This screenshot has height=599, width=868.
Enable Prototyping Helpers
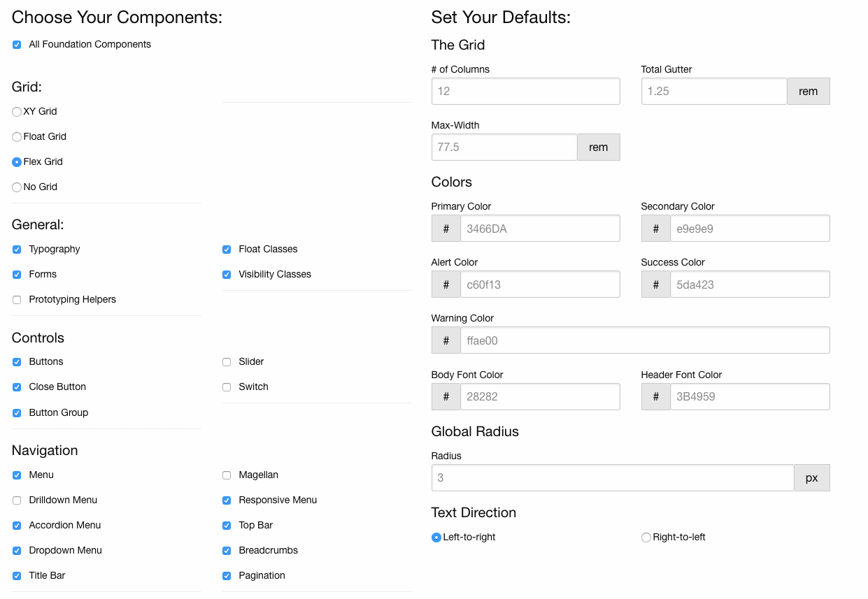pyautogui.click(x=16, y=299)
